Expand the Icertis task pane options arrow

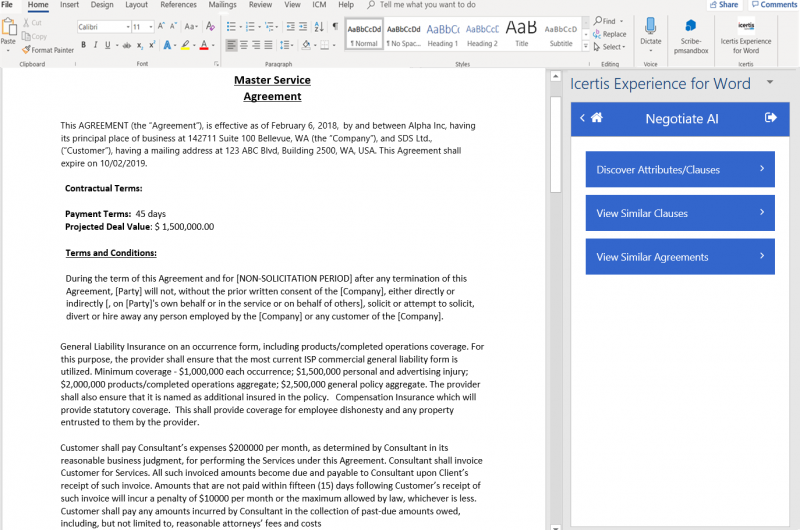(x=769, y=83)
